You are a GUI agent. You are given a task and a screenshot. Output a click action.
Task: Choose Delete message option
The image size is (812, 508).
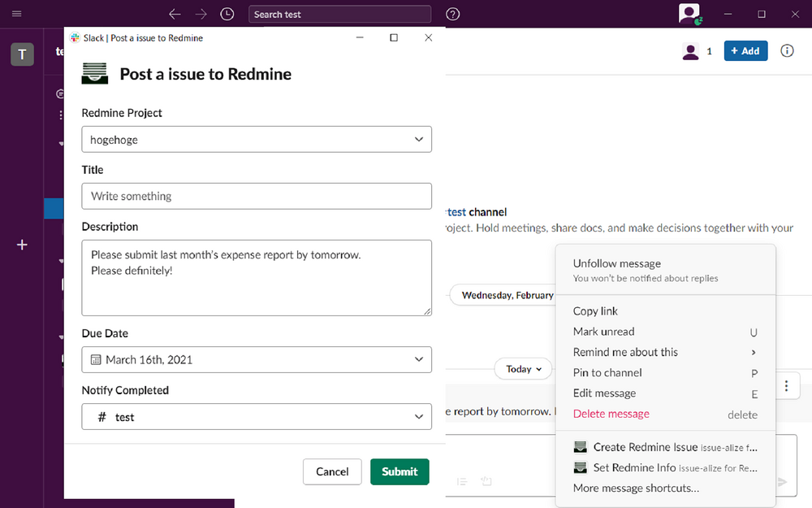coord(666,415)
